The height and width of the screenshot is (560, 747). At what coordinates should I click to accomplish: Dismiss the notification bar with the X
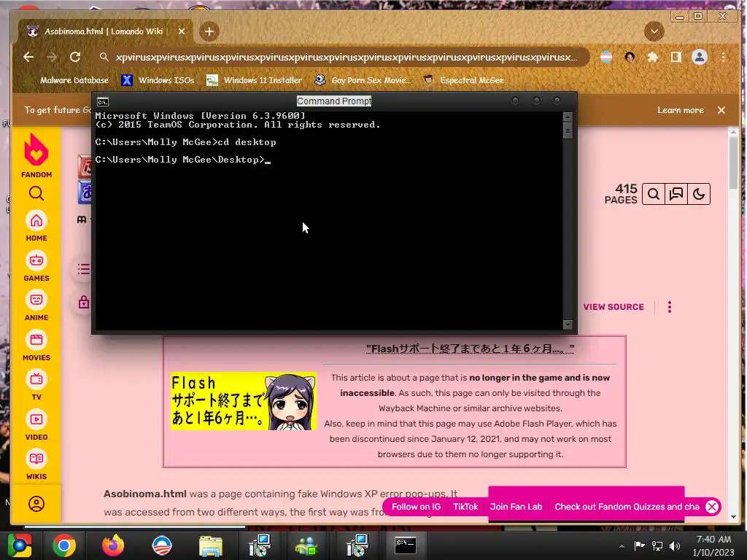(721, 110)
